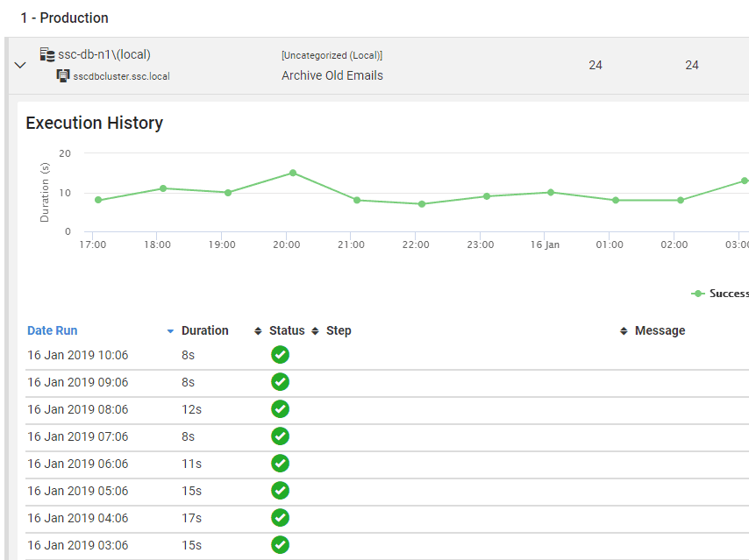Collapse the ssc-db-n1 row using the chevron

pyautogui.click(x=19, y=64)
